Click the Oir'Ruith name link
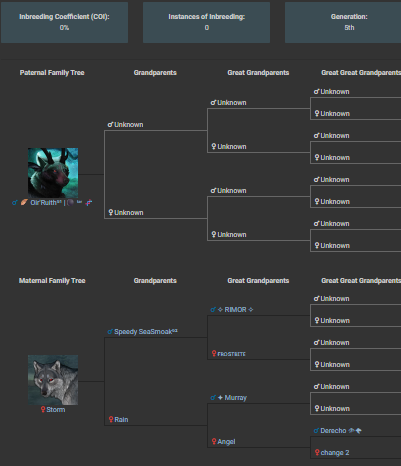 pos(46,203)
